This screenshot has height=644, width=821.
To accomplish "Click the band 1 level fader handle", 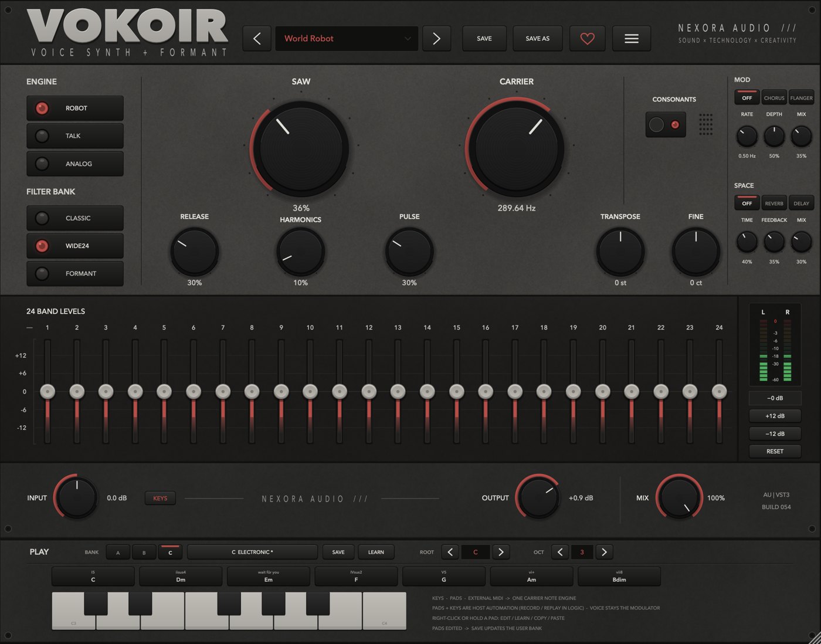I will pyautogui.click(x=48, y=391).
